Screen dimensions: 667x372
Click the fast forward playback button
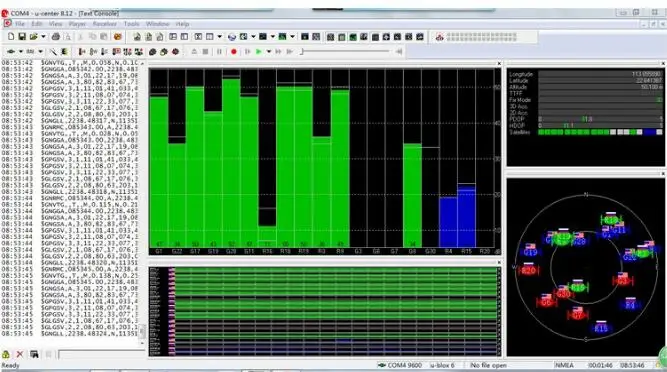(x=278, y=51)
